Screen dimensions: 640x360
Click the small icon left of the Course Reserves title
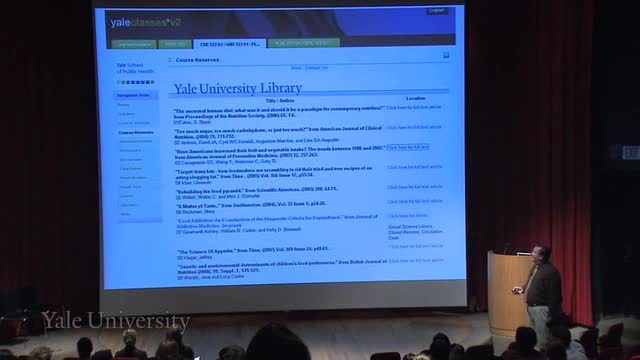coord(170,60)
